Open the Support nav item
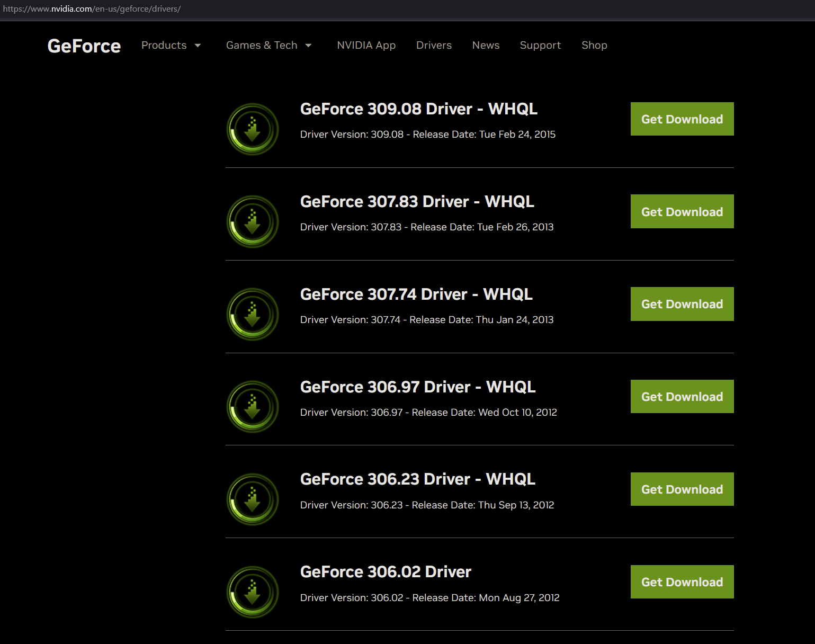 (540, 46)
